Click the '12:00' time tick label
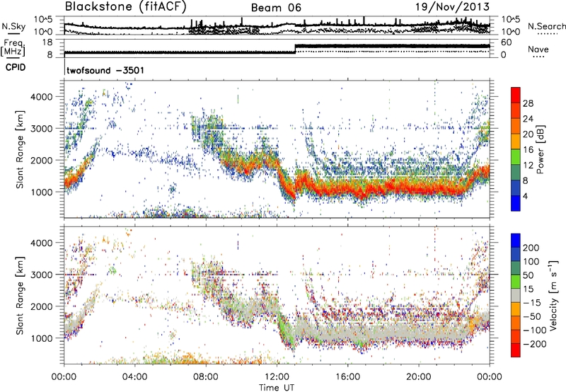566x392 pixels. 277,377
